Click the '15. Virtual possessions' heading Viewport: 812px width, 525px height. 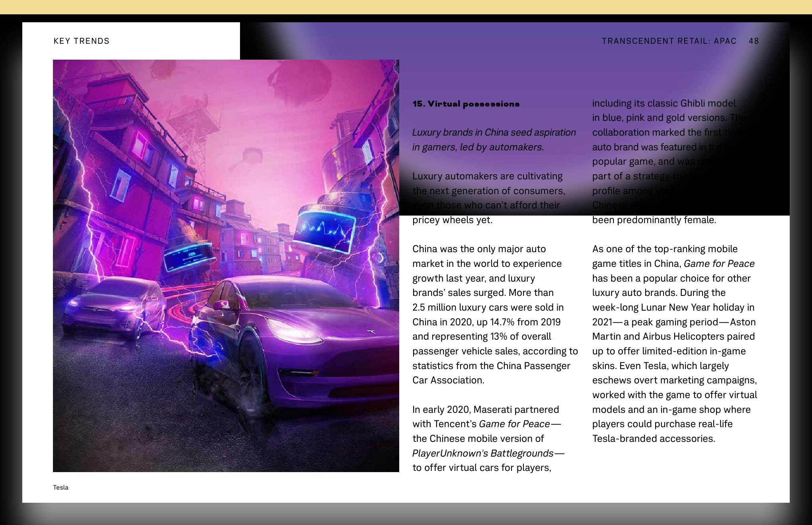coord(466,104)
